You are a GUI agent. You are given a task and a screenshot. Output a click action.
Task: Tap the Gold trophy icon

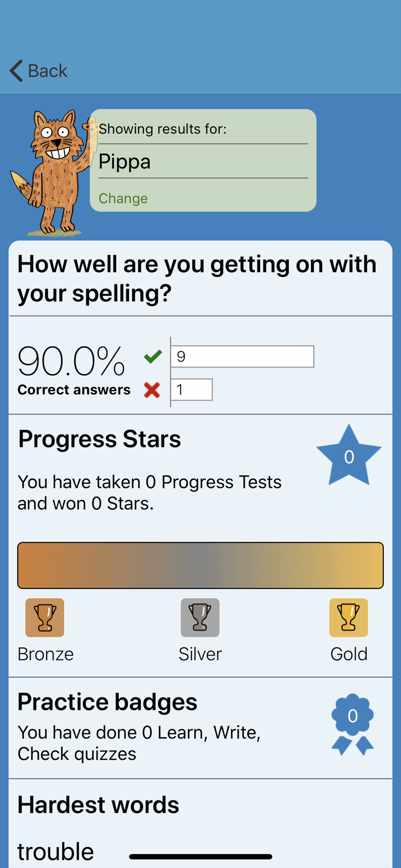(x=348, y=618)
